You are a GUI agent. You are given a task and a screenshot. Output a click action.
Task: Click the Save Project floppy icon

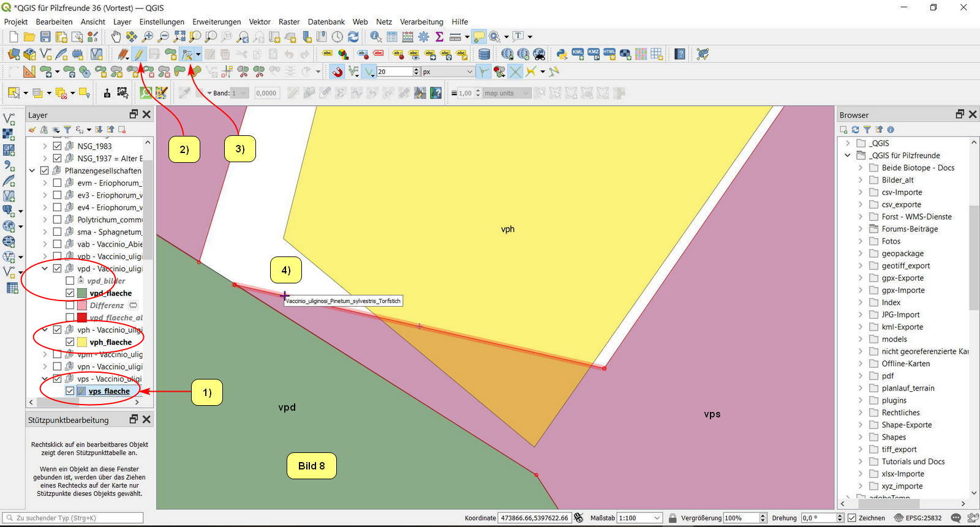pos(45,37)
